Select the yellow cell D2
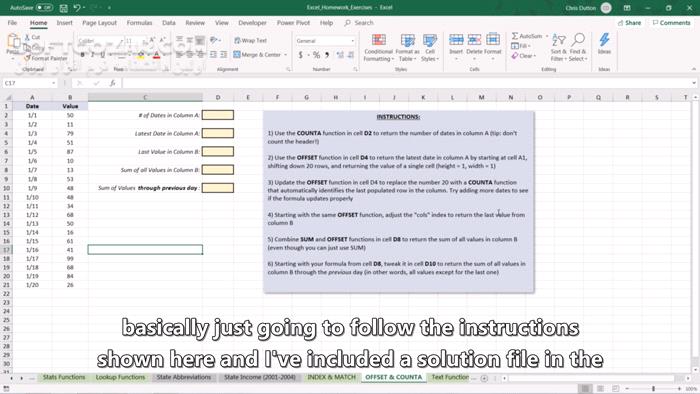 coord(218,115)
